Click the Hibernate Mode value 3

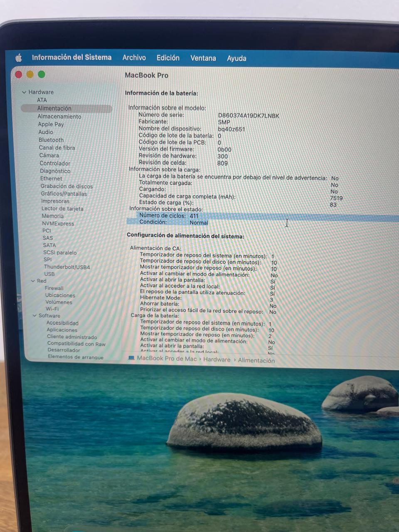point(271,300)
